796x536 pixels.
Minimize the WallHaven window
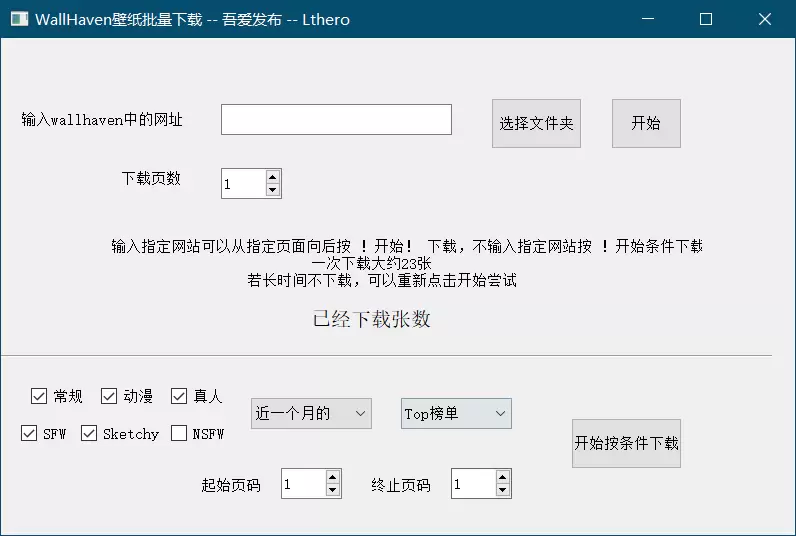tap(648, 19)
